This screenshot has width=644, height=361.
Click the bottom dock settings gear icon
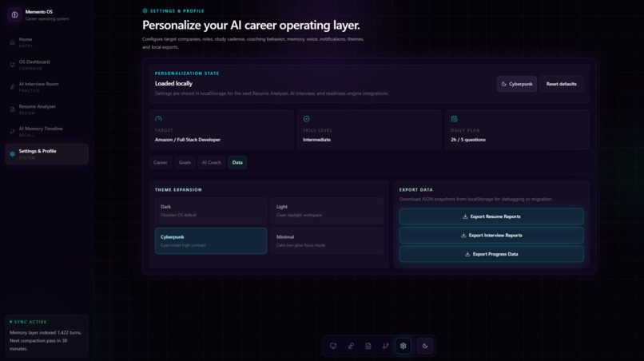(x=403, y=346)
